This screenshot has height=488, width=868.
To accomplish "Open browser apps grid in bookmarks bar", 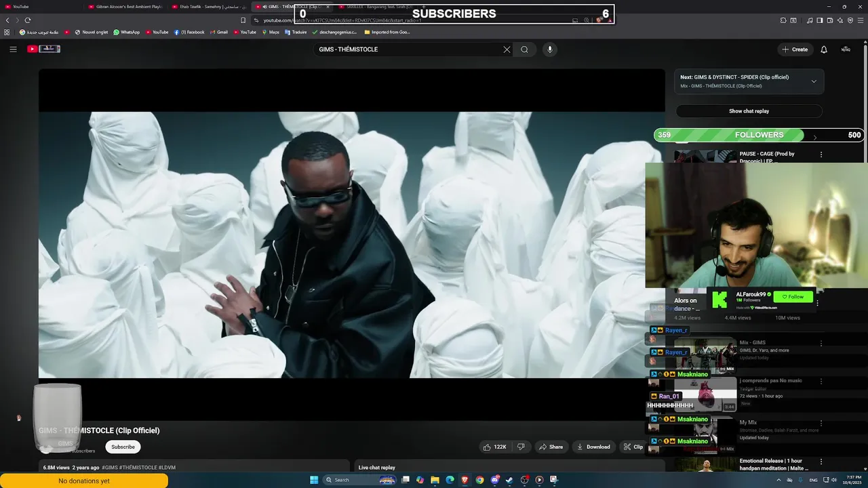I will 7,32.
